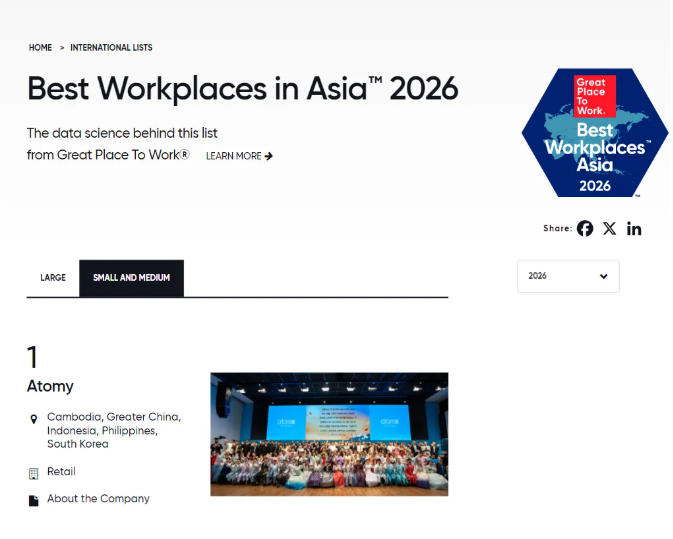Open the 2026 year dropdown
Screen dimensions: 673x539
pos(568,276)
